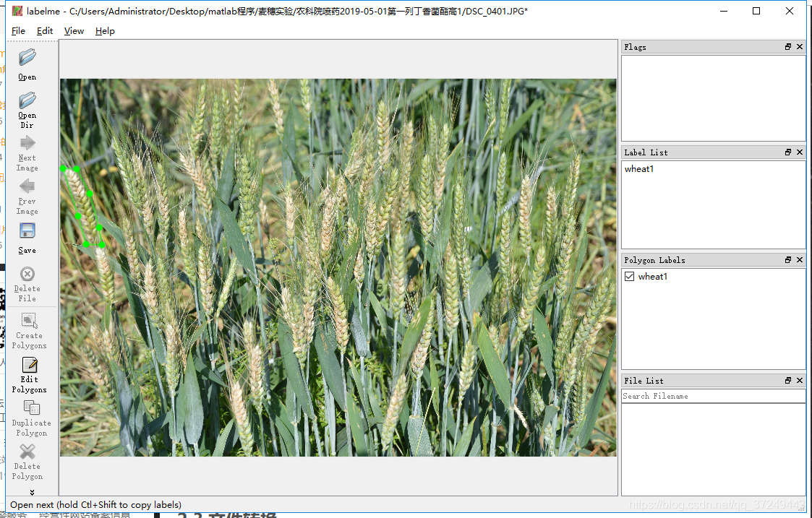The height and width of the screenshot is (518, 812).
Task: Click the Delete File icon
Action: pyautogui.click(x=27, y=274)
